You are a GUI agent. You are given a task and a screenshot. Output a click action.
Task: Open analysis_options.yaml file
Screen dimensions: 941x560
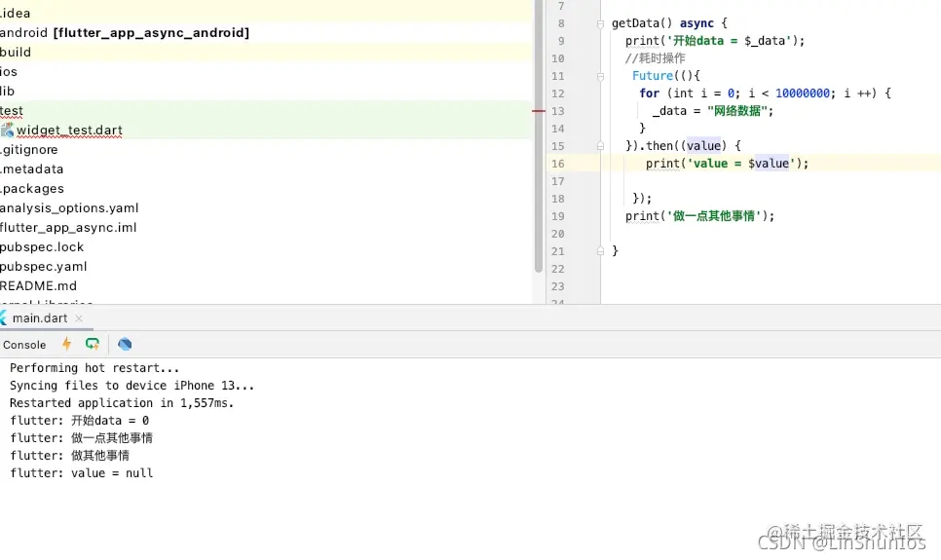(x=69, y=208)
